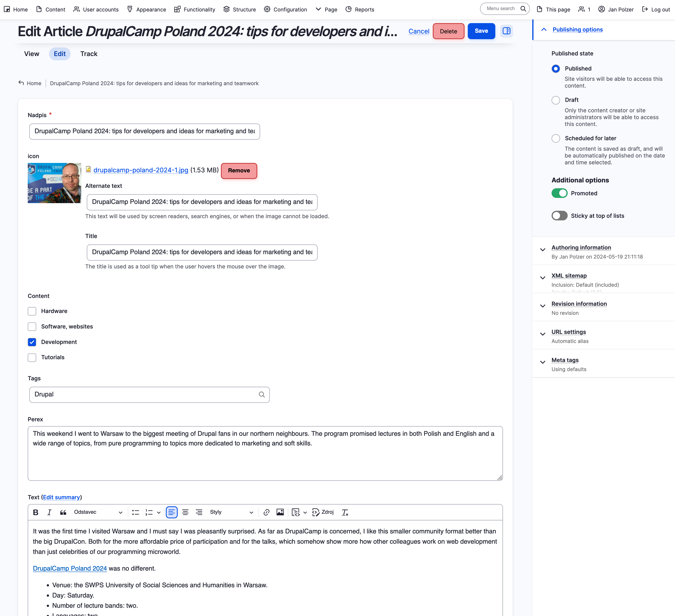The height and width of the screenshot is (616, 675).
Task: Align text left in editor
Action: [172, 512]
